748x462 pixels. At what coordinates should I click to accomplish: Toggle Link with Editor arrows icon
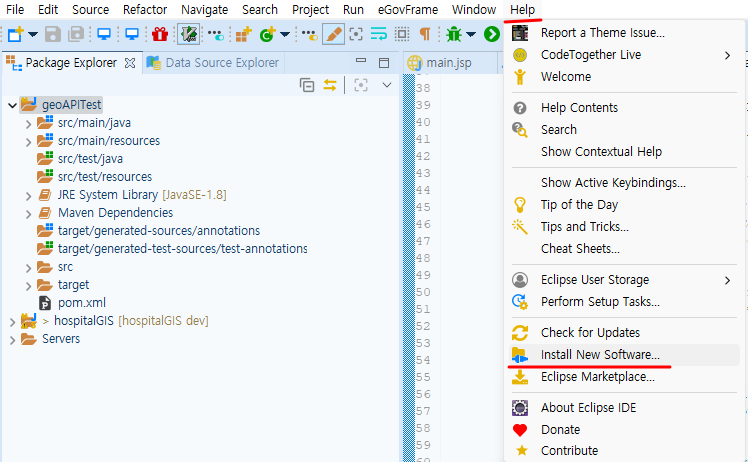pyautogui.click(x=330, y=85)
